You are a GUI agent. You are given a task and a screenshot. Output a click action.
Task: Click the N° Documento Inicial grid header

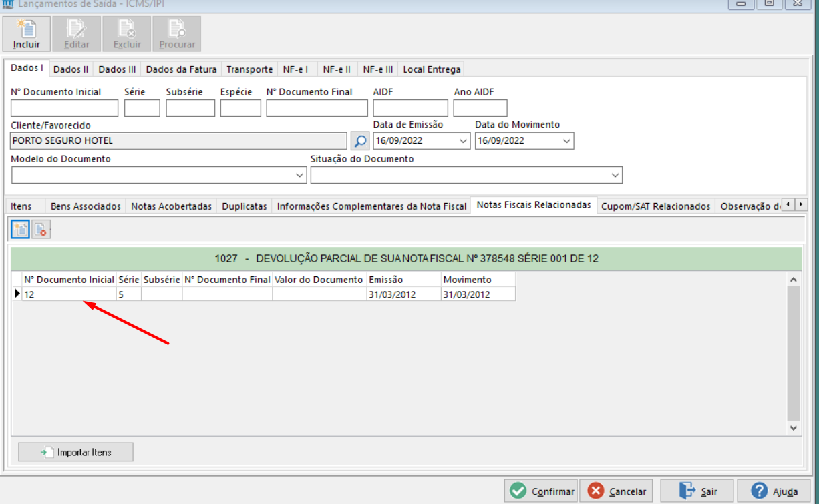pos(69,280)
